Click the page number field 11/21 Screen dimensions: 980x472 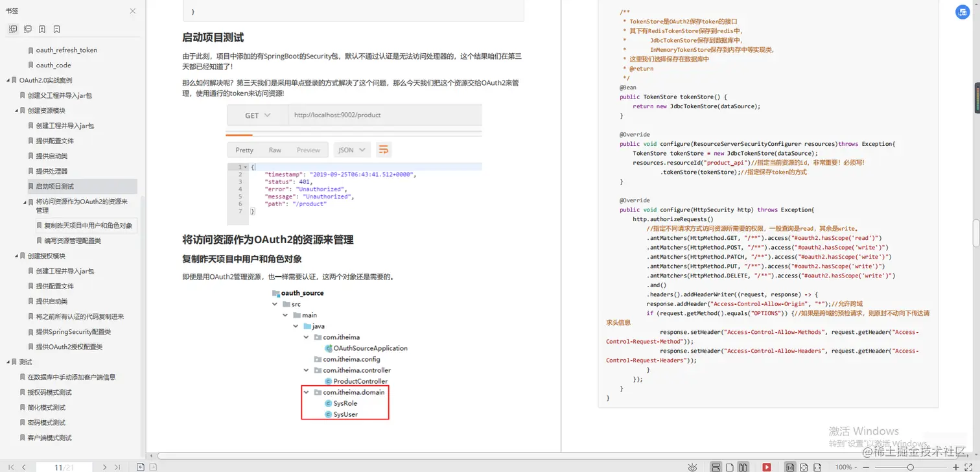tap(64, 467)
